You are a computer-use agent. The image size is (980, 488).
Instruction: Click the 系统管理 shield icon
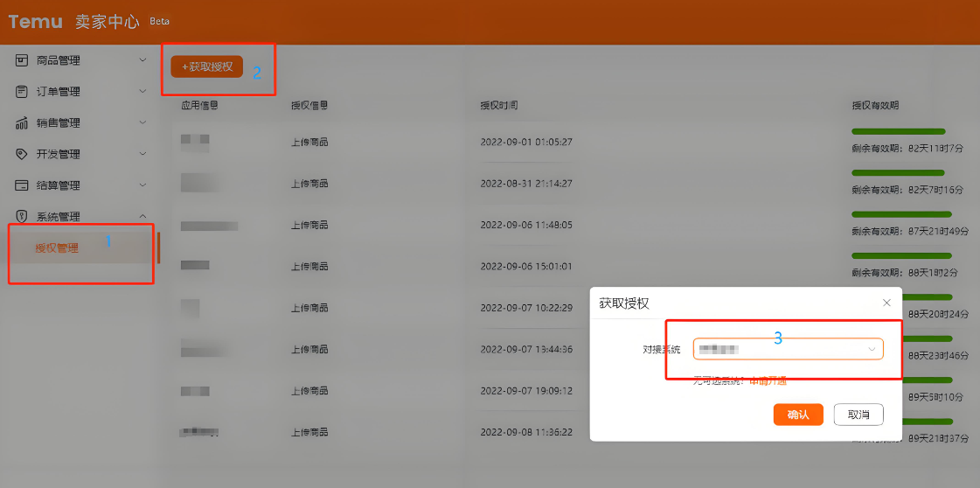pyautogui.click(x=22, y=217)
